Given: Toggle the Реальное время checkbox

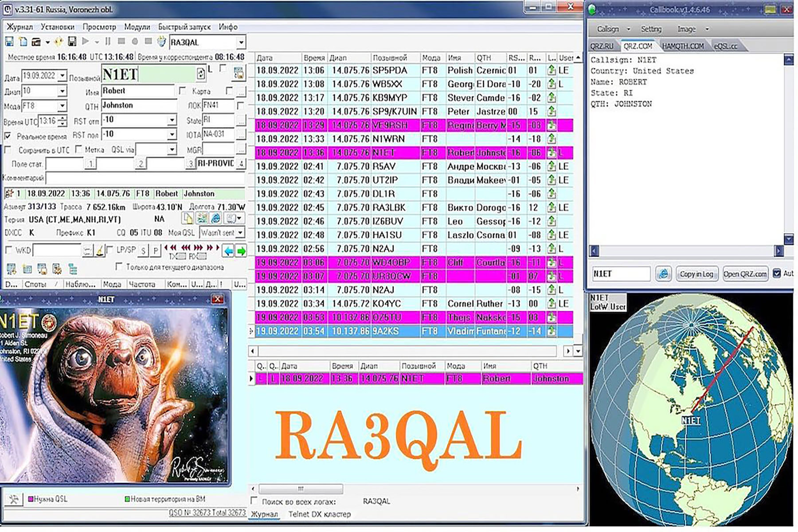Looking at the screenshot, I should [x=8, y=136].
